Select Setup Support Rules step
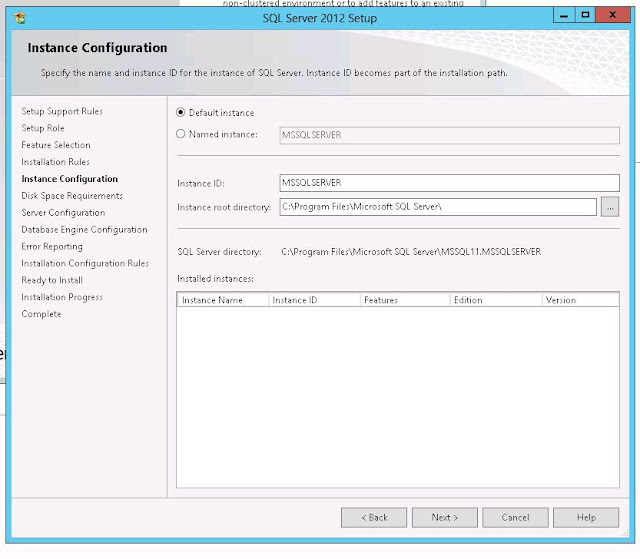 point(62,111)
